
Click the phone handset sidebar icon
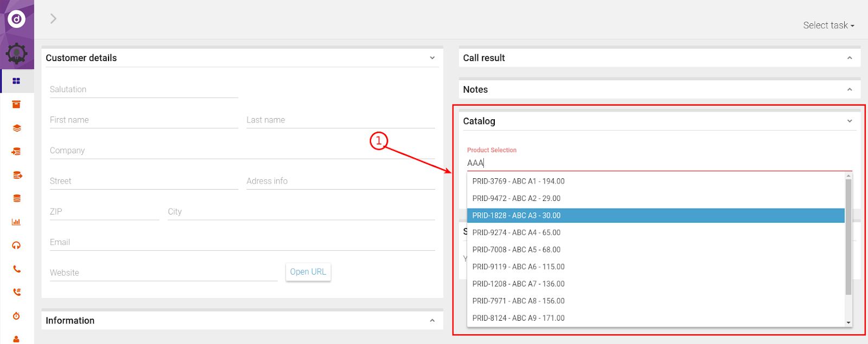click(x=17, y=269)
